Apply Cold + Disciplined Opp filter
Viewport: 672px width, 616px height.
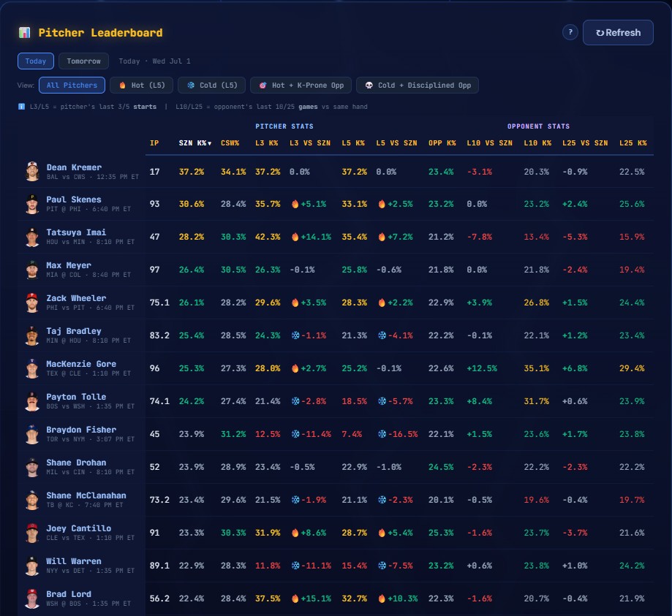click(x=418, y=85)
